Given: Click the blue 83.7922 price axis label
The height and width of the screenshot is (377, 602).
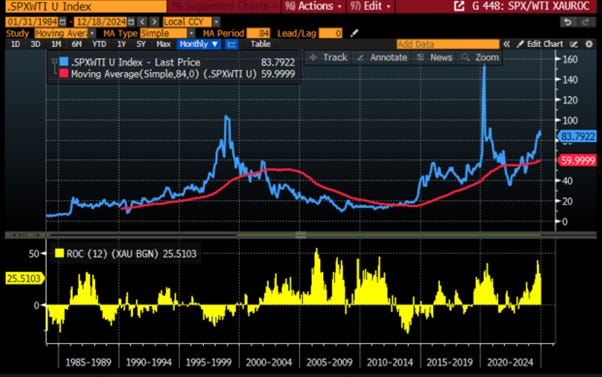Looking at the screenshot, I should [577, 136].
